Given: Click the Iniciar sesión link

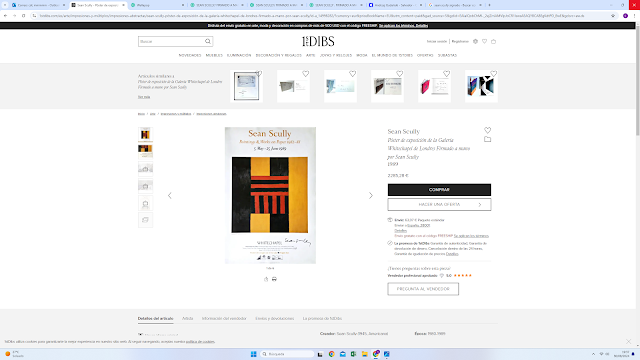Looking at the screenshot, I should 437,41.
